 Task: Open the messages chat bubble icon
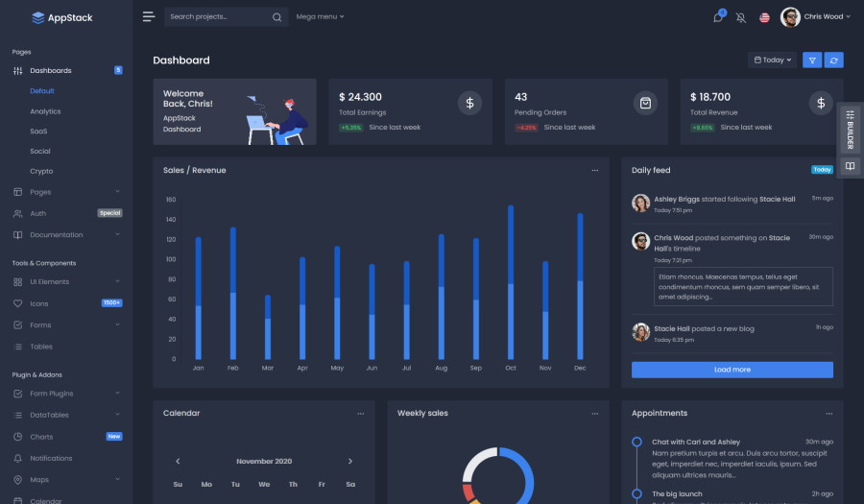(x=718, y=17)
